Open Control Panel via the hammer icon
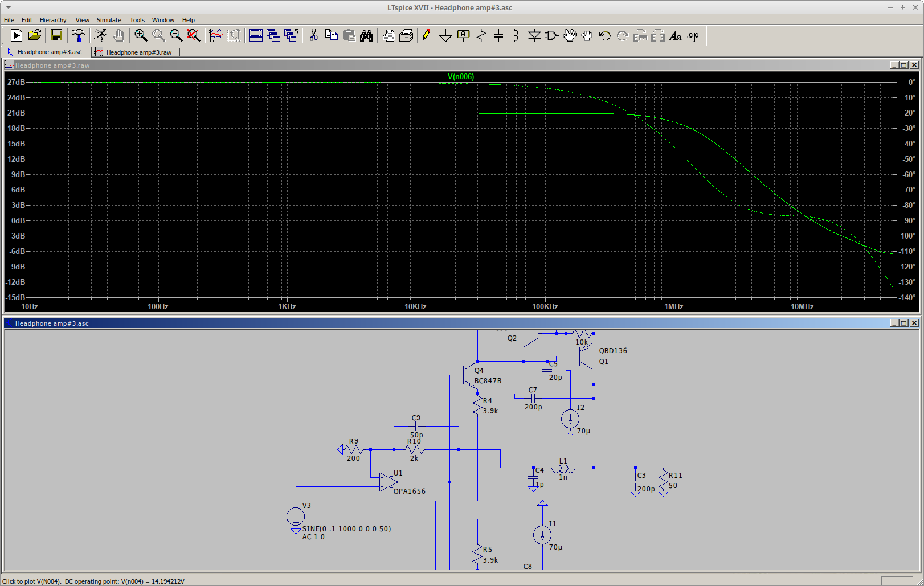 tap(79, 35)
